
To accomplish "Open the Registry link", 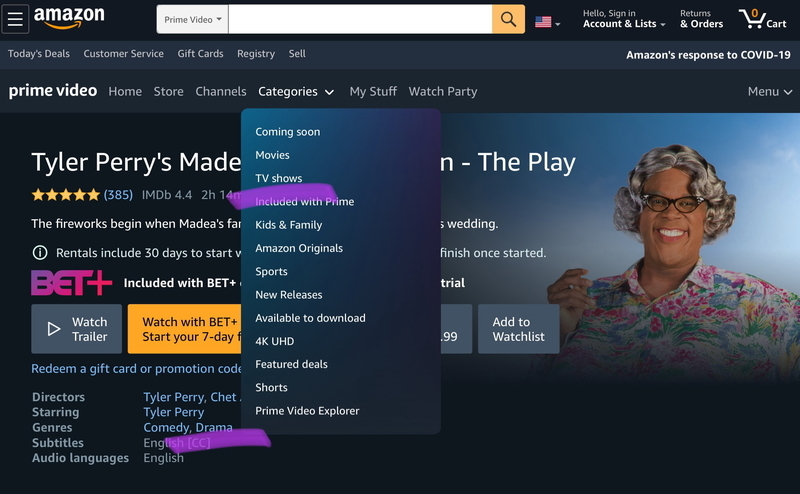I will [x=256, y=54].
